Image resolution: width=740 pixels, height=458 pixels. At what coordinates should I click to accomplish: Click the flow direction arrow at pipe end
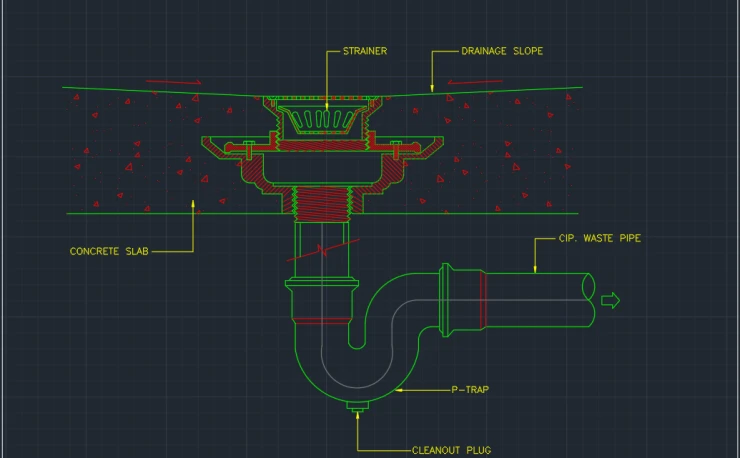610,301
